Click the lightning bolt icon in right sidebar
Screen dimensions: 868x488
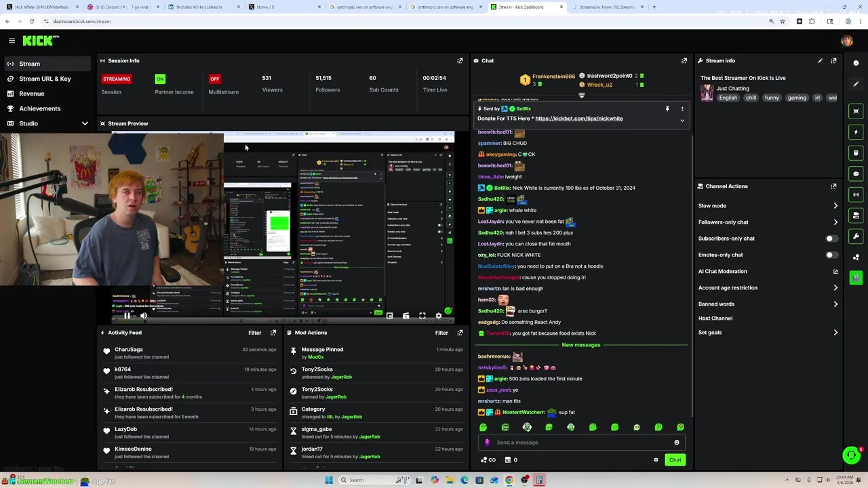pyautogui.click(x=856, y=132)
